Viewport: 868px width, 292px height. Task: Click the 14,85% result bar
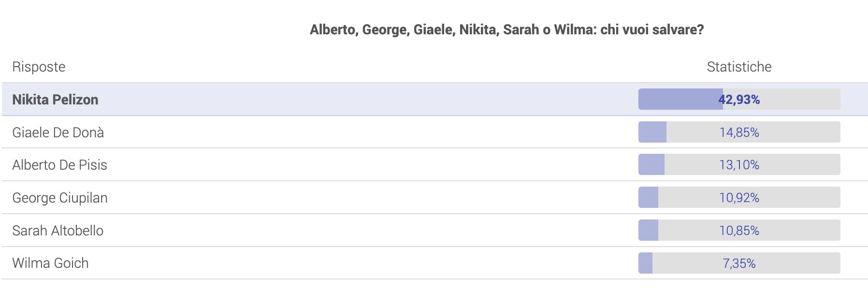[x=739, y=132]
